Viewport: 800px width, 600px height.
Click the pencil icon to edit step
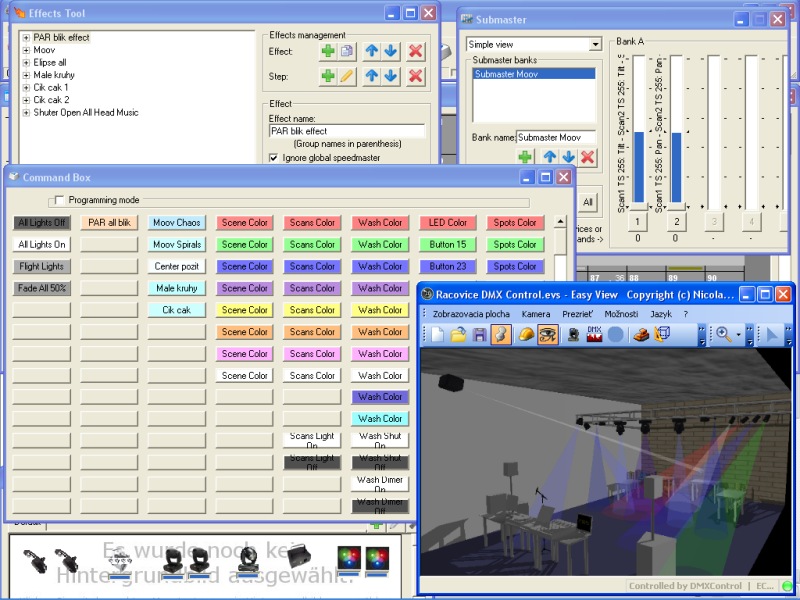tap(347, 76)
